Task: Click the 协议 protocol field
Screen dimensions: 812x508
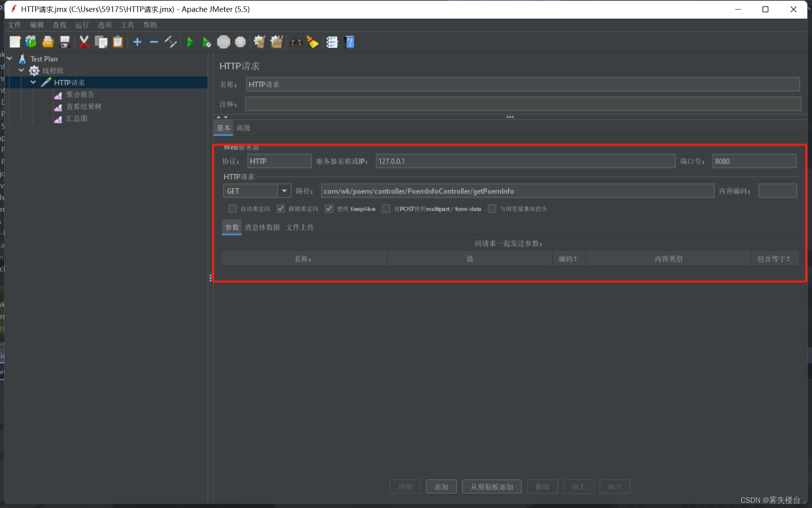Action: pyautogui.click(x=279, y=161)
